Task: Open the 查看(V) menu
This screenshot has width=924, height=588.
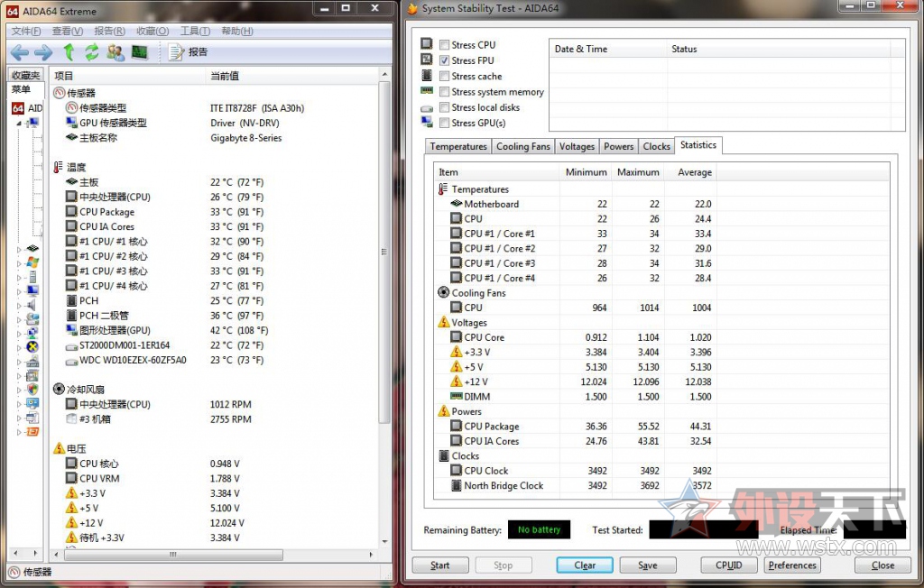Action: tap(68, 31)
